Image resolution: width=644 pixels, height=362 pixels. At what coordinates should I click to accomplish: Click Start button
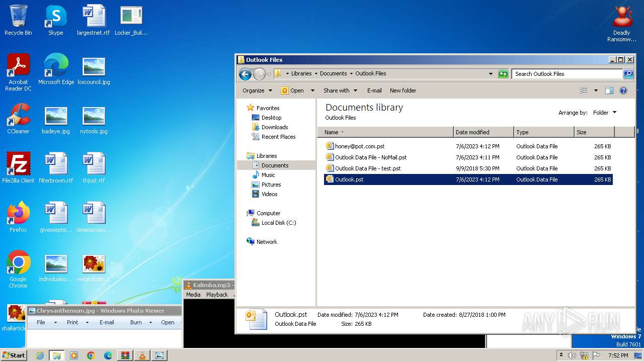click(x=14, y=355)
